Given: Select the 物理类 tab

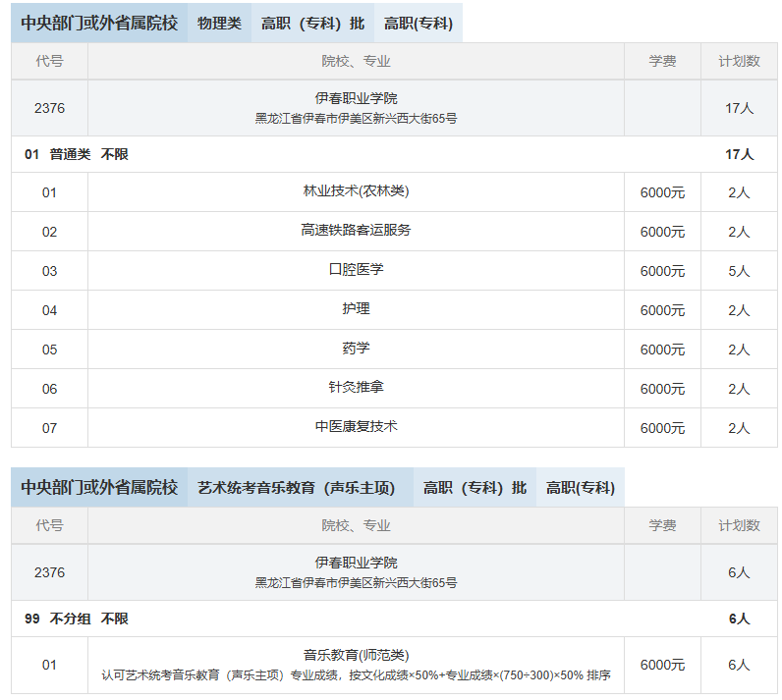Looking at the screenshot, I should pos(219,24).
